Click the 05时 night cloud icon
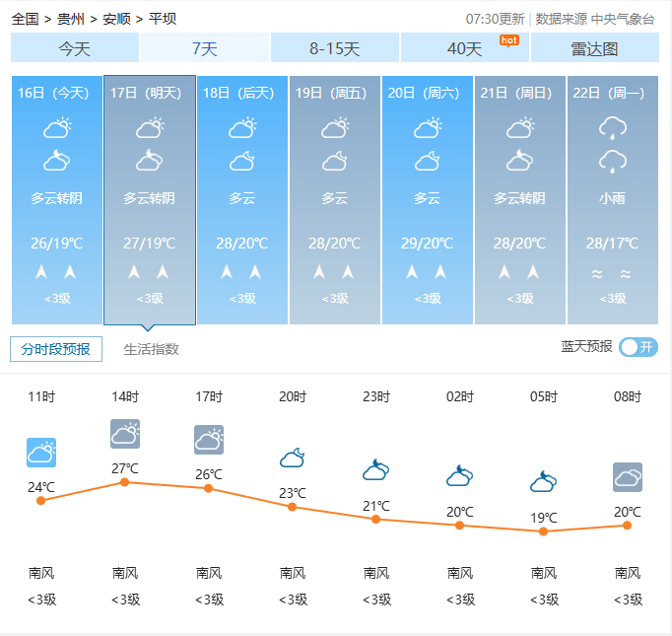This screenshot has height=636, width=672. point(543,482)
